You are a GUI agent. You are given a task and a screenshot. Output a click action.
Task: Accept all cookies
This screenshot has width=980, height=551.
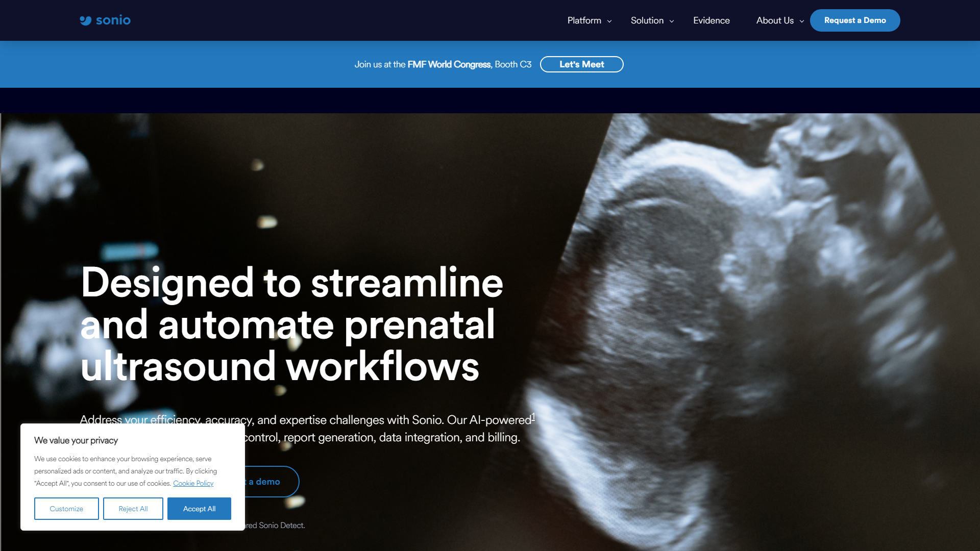[x=199, y=509]
